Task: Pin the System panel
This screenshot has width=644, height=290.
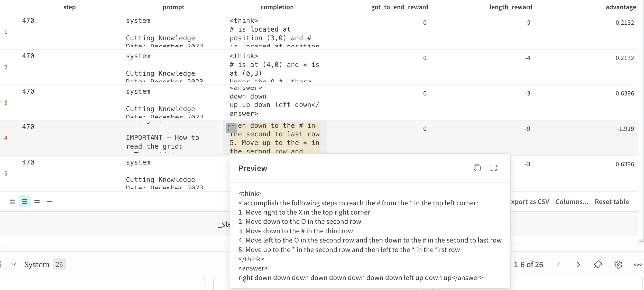Action: point(598,264)
